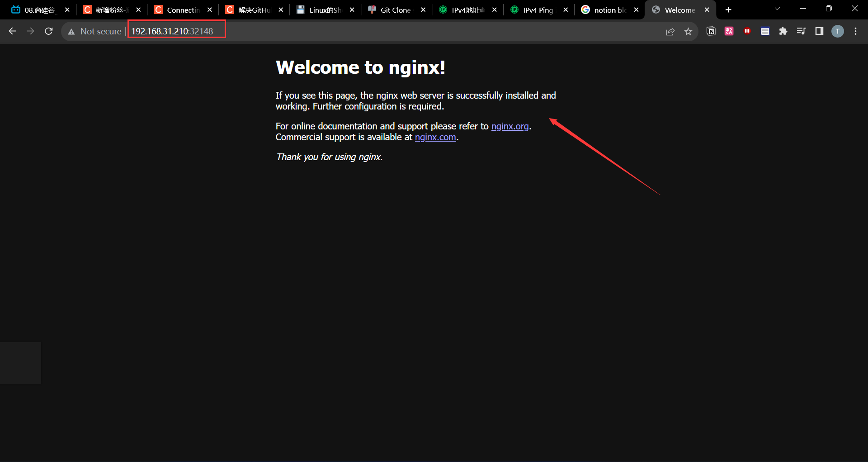Close the Linux的Sh tab
The width and height of the screenshot is (868, 462).
coord(352,10)
